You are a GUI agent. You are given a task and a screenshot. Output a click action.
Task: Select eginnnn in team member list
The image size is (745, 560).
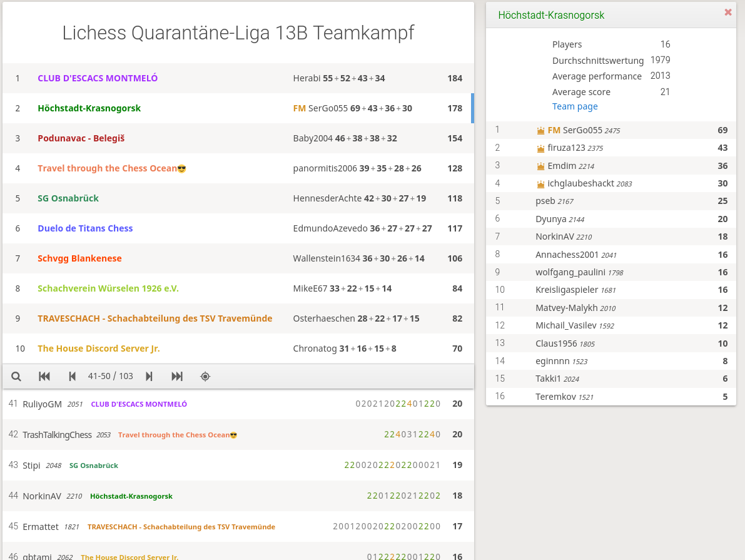point(611,361)
